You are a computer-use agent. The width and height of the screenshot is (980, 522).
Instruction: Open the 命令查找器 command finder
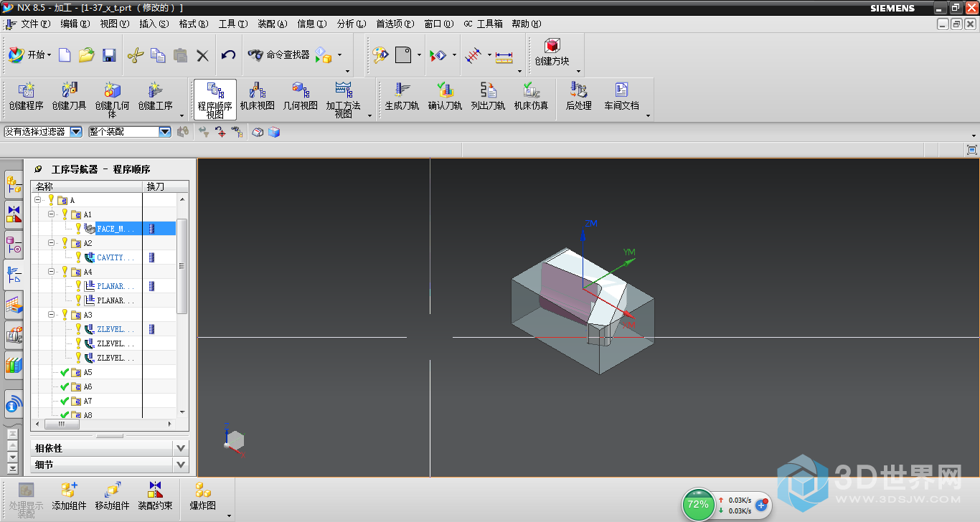click(x=279, y=54)
